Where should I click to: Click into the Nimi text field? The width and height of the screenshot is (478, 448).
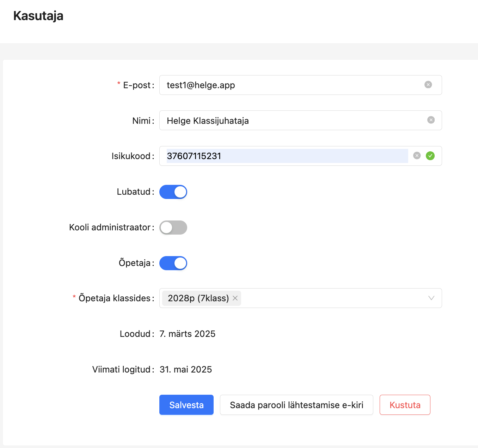[289, 121]
